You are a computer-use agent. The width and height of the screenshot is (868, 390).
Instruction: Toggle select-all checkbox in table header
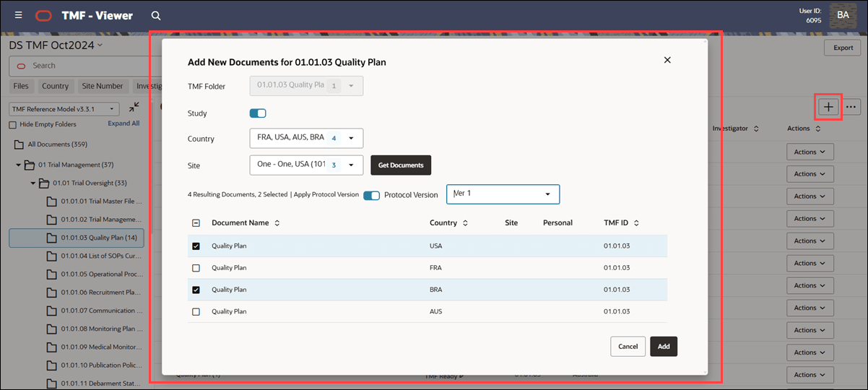(196, 223)
